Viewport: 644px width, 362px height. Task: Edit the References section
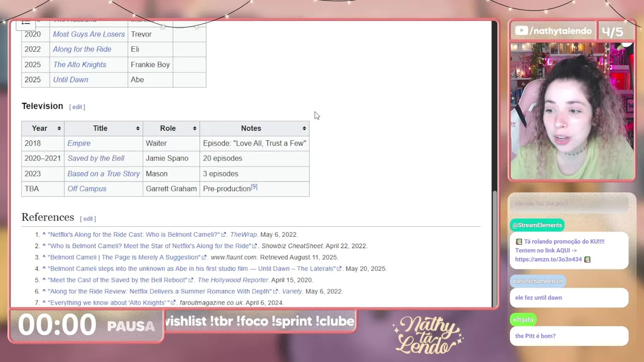[x=88, y=219]
